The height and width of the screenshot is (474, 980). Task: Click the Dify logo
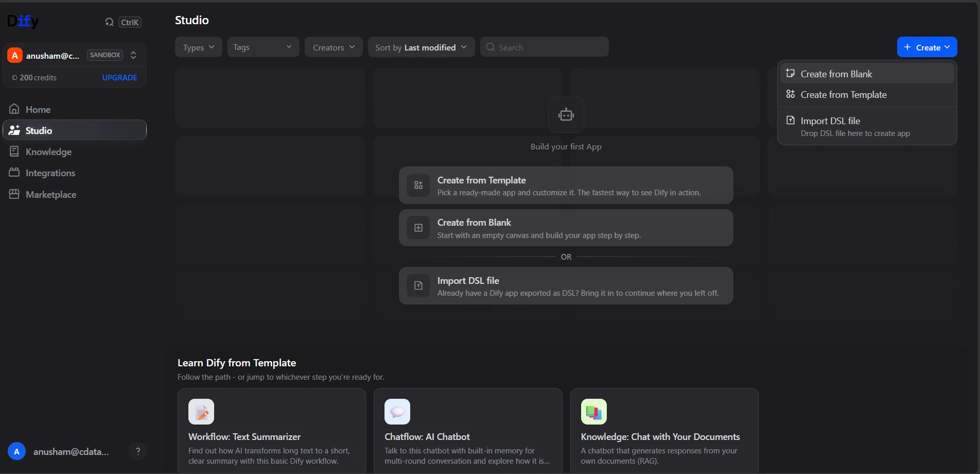tap(23, 21)
